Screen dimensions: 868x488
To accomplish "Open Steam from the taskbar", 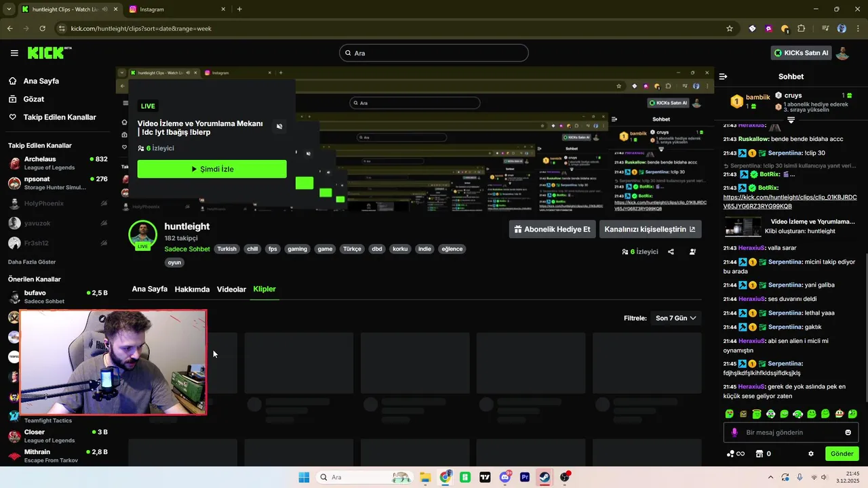I will tap(545, 477).
